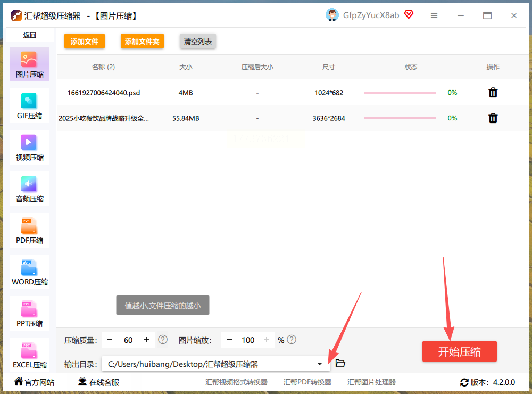Image resolution: width=532 pixels, height=394 pixels.
Task: Click the 状态 column header
Action: pyautogui.click(x=411, y=67)
